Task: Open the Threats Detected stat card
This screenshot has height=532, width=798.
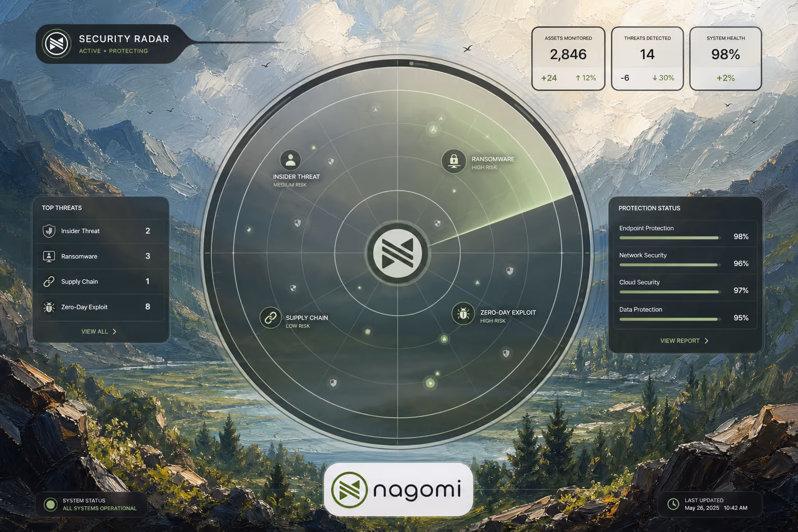Action: coord(647,59)
